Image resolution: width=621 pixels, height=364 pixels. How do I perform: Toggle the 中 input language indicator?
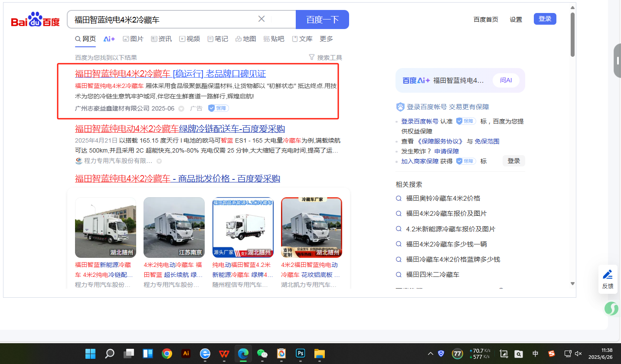536,354
